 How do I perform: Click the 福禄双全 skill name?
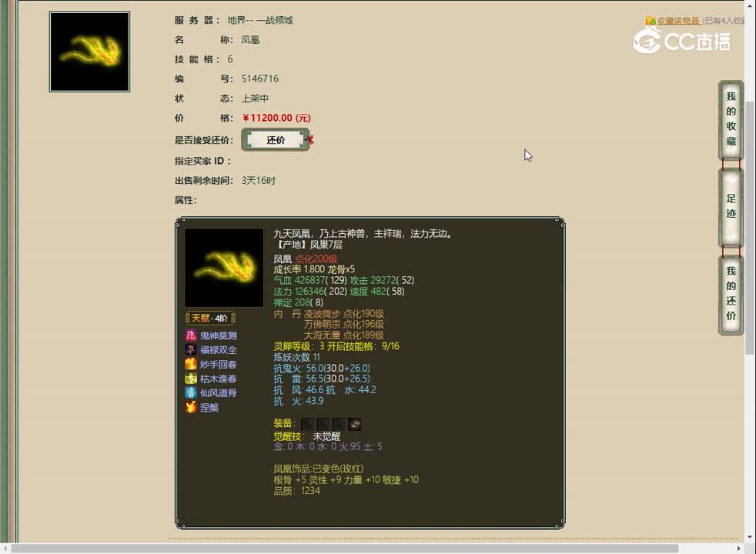[219, 350]
